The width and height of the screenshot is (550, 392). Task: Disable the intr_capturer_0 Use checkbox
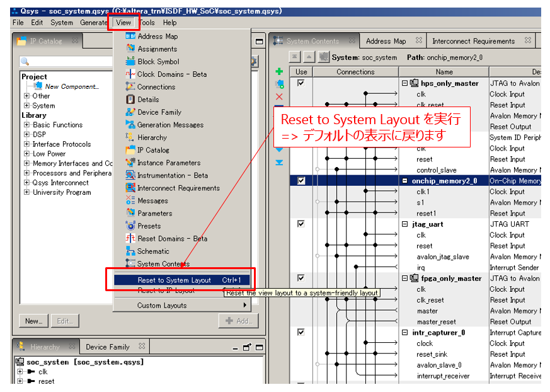click(x=301, y=332)
